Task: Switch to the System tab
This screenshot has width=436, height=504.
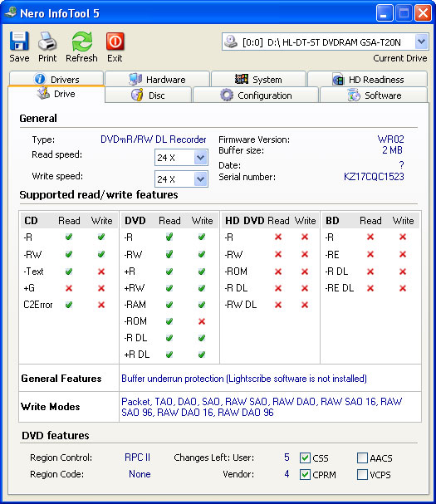Action: 258,79
